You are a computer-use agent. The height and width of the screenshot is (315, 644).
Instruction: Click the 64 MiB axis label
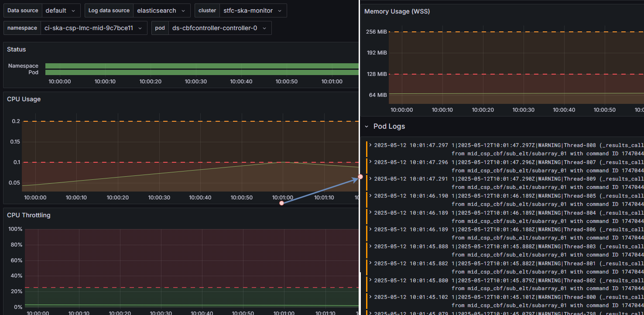[378, 95]
